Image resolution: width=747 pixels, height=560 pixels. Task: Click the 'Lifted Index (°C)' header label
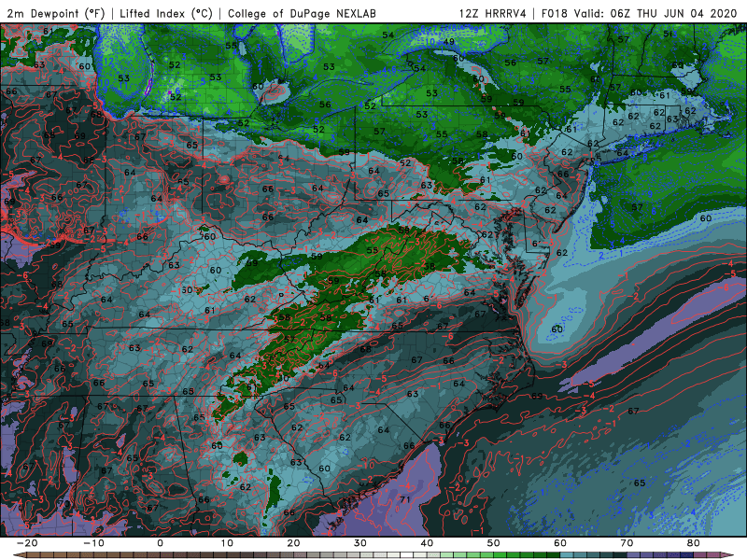click(166, 13)
